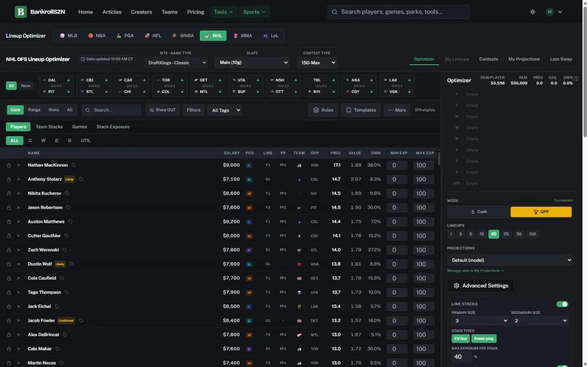Toggle the Power play stack type

click(x=484, y=339)
